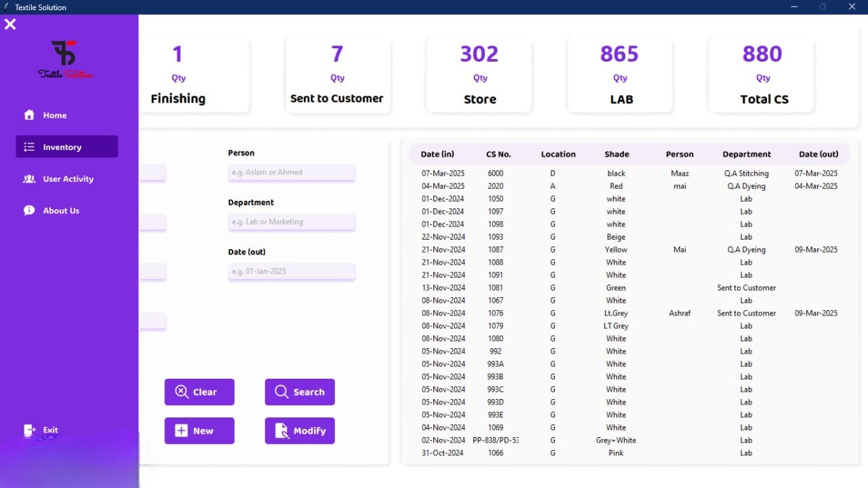The image size is (868, 488).
Task: Select the row with CS No. 6000
Action: click(x=495, y=174)
